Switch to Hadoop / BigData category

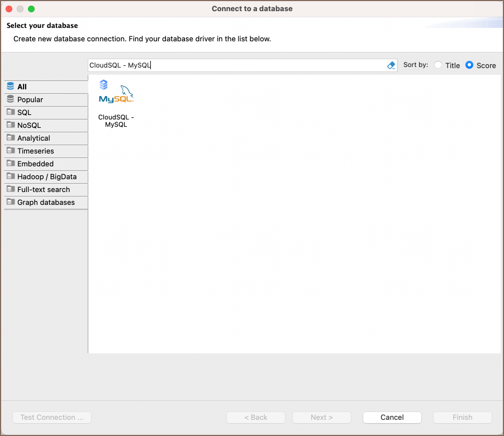[x=47, y=176]
